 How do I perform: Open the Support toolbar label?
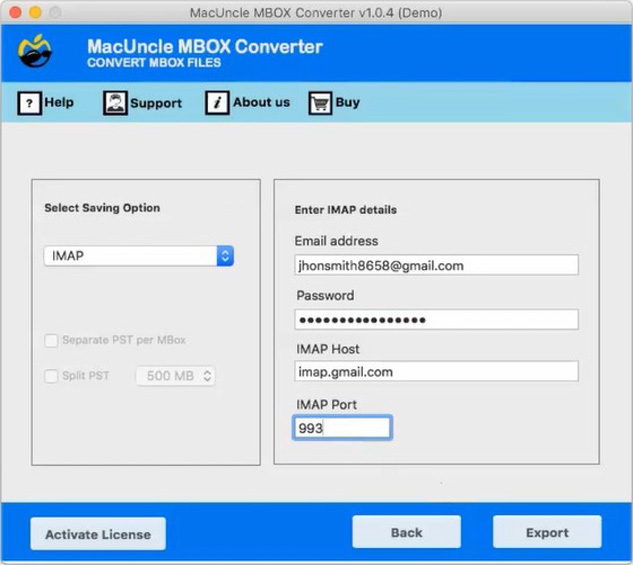[x=156, y=103]
